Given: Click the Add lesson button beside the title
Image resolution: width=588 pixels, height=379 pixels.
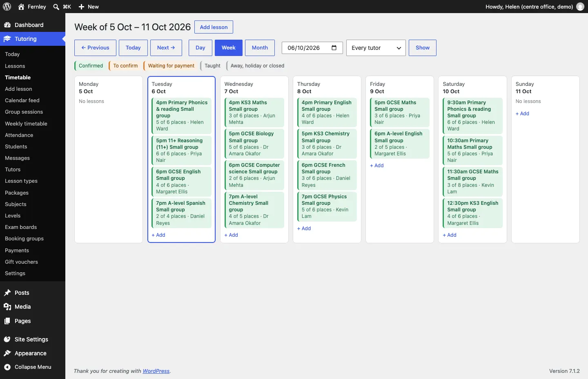Looking at the screenshot, I should tap(214, 27).
